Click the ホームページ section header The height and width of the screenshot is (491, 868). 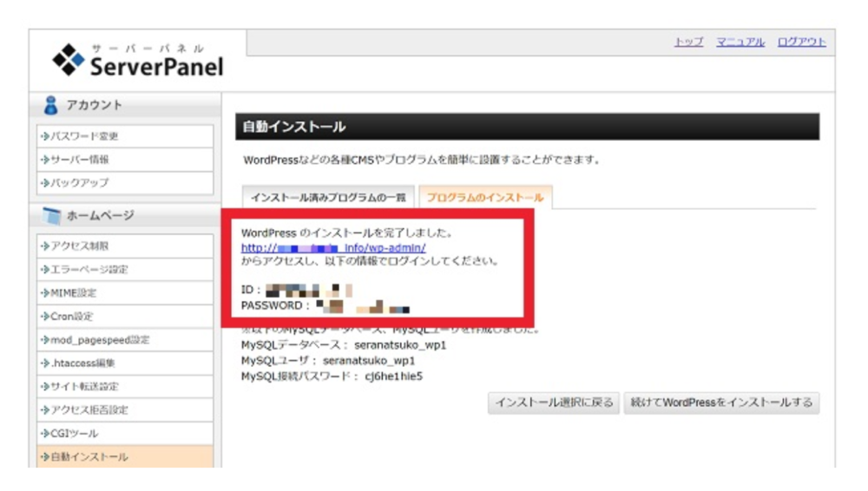(x=125, y=215)
